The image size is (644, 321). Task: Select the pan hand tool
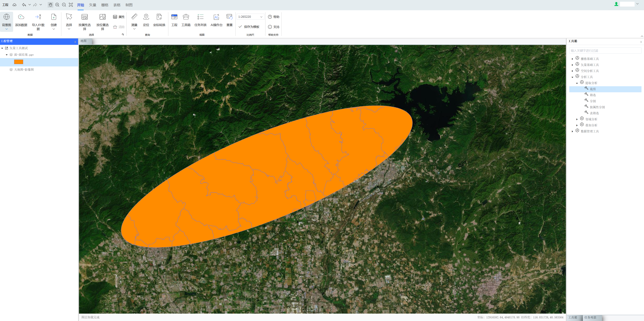51,5
